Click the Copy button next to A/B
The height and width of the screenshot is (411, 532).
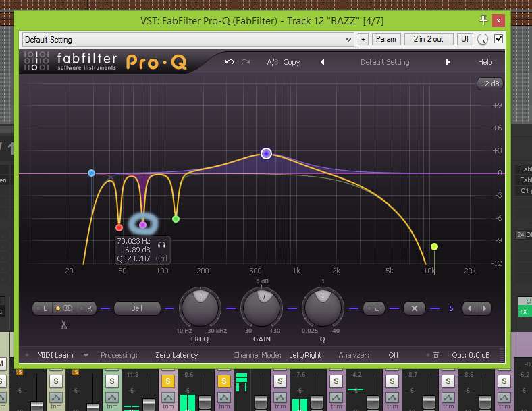pos(292,62)
